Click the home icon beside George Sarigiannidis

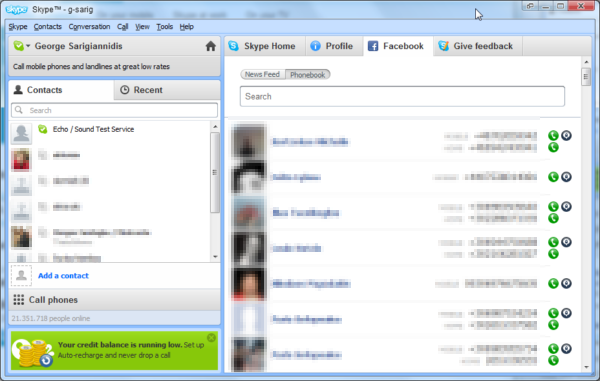click(x=210, y=46)
